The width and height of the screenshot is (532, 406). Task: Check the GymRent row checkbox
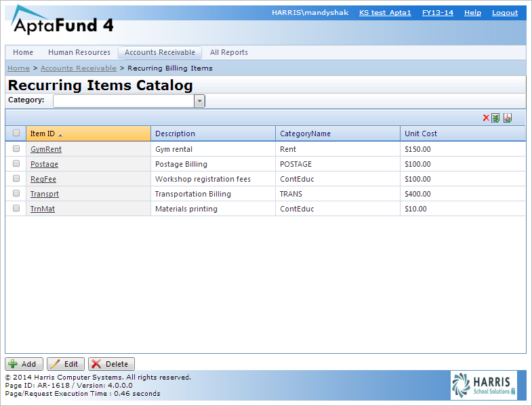click(16, 148)
